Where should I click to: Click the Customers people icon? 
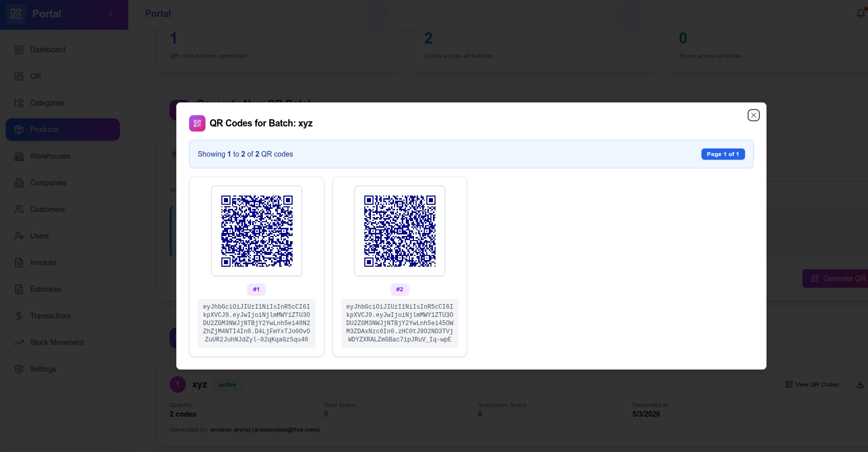click(19, 209)
